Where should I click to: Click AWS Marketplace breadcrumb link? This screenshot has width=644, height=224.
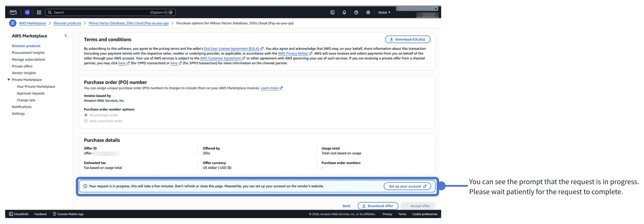pyautogui.click(x=32, y=23)
